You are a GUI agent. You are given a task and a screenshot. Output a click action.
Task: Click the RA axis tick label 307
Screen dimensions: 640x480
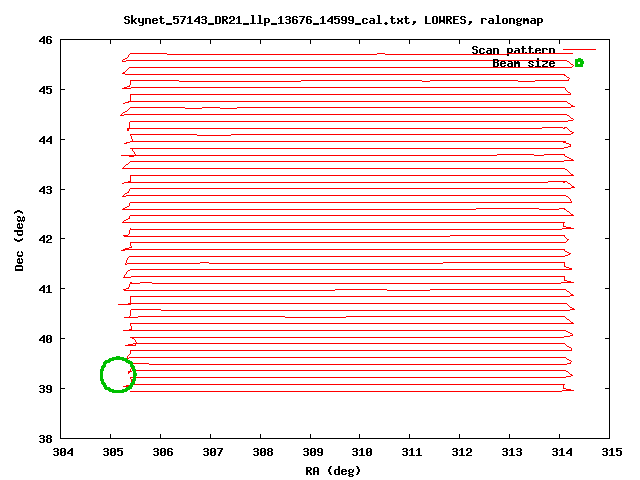213,452
